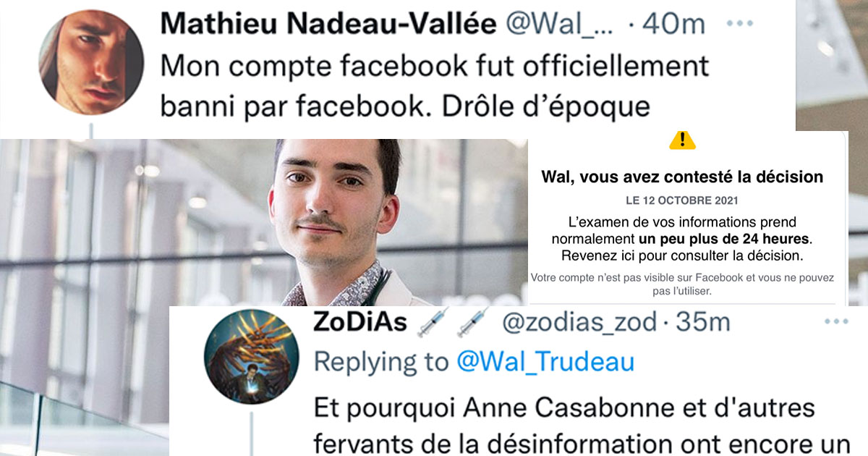Click the 'Votre compte n'est pas visible' notice
This screenshot has height=456, width=868.
point(682,284)
